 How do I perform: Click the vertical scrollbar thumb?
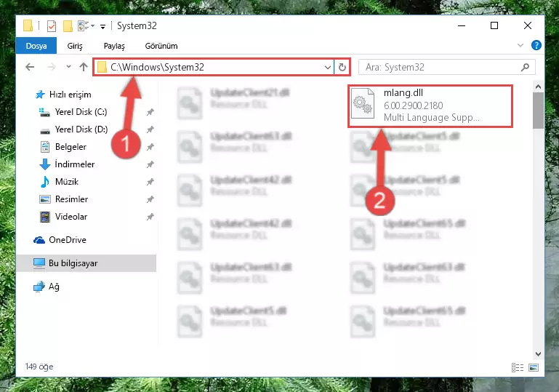tap(538, 111)
